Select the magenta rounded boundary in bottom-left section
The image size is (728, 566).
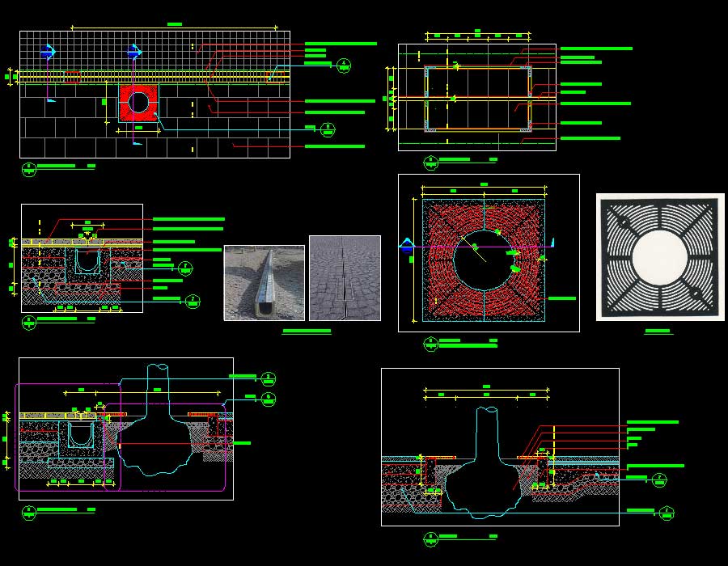(x=16, y=437)
